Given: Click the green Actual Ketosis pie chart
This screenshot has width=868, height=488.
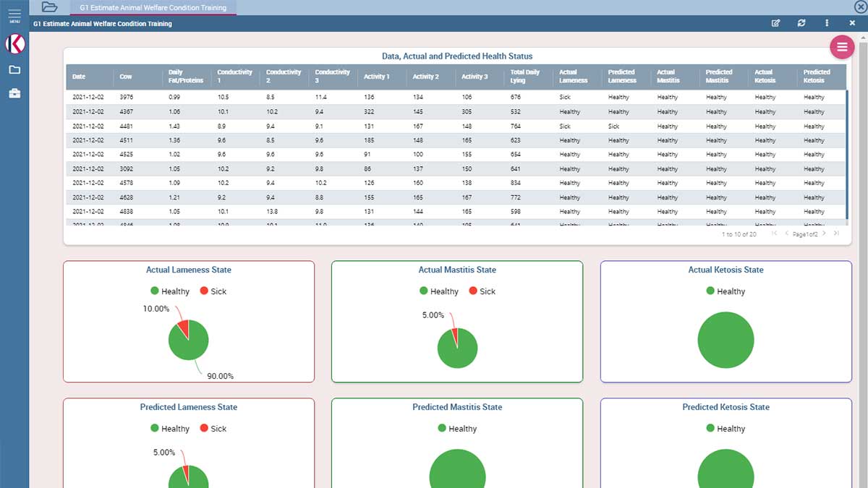Looking at the screenshot, I should point(726,340).
